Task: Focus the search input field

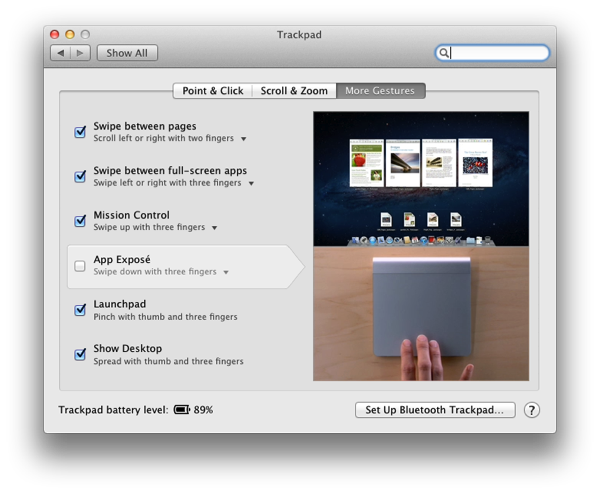Action: pyautogui.click(x=492, y=53)
